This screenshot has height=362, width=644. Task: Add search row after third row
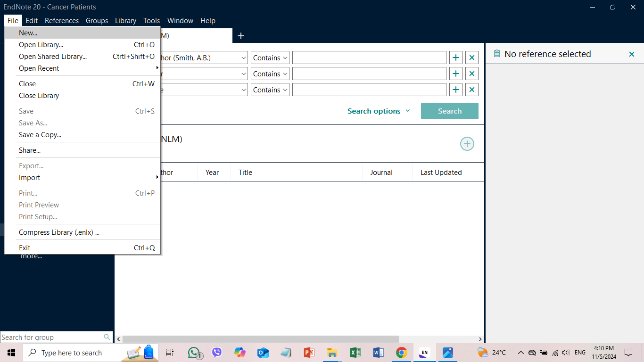coord(456,90)
